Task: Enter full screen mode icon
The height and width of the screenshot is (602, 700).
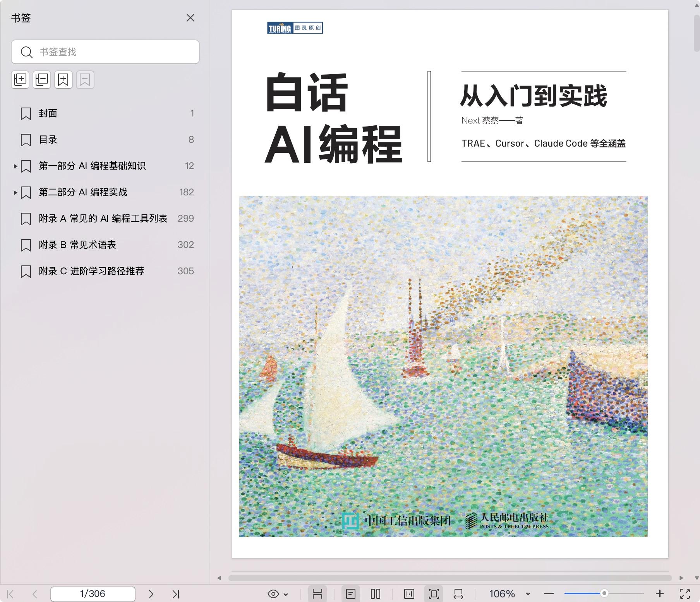Action: 685,594
